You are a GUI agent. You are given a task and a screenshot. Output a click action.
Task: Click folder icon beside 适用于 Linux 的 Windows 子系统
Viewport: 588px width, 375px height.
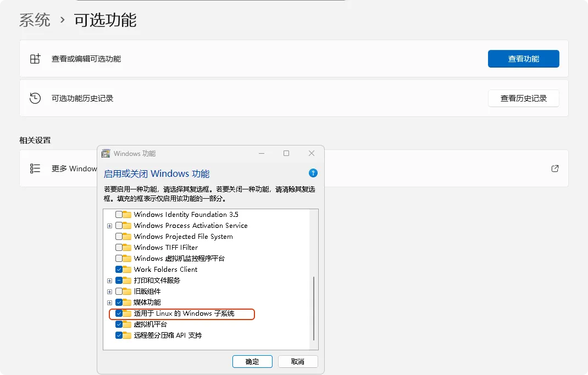coord(127,314)
